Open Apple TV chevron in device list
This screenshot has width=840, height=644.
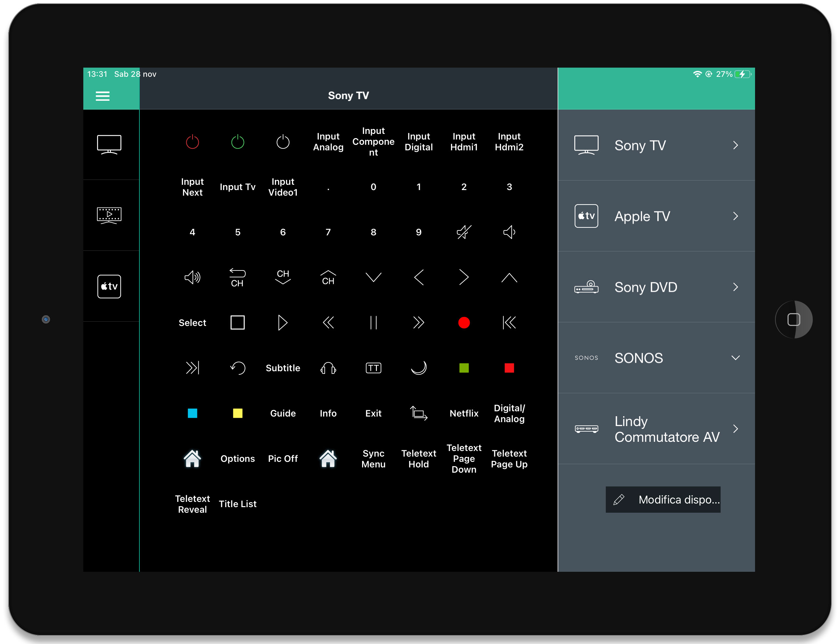[x=735, y=216]
